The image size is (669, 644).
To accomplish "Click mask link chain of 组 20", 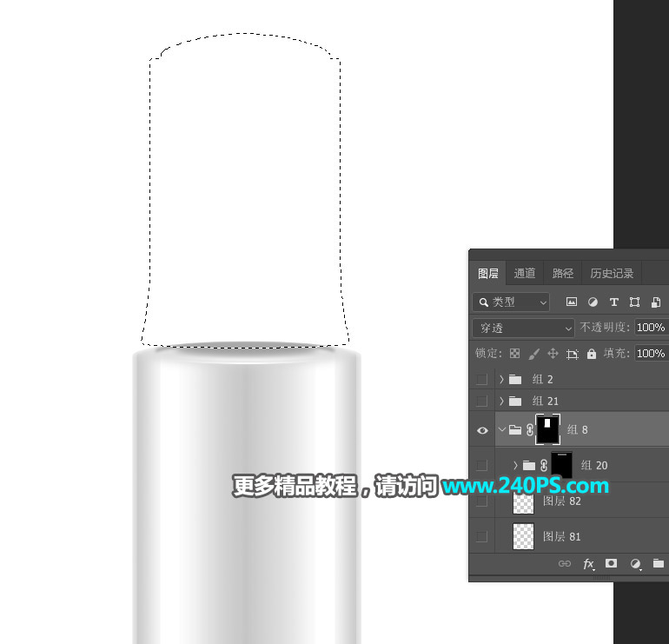I will tap(544, 465).
